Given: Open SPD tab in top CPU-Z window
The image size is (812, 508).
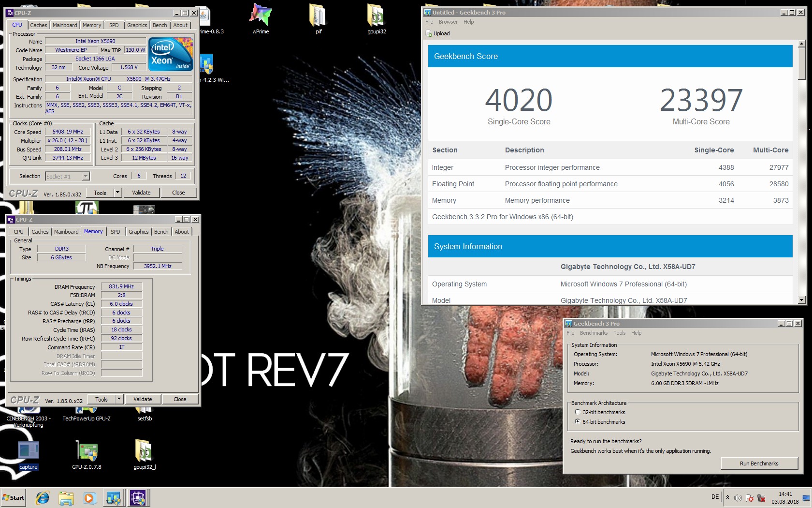Looking at the screenshot, I should click(x=114, y=25).
